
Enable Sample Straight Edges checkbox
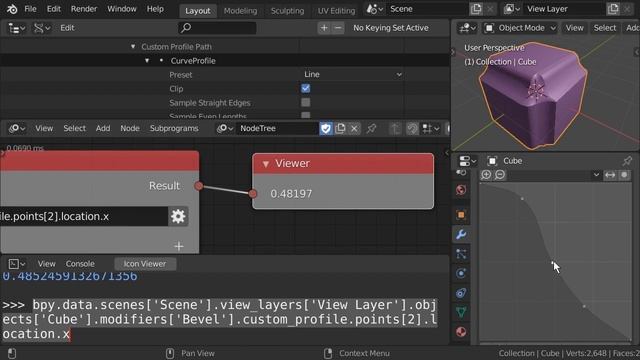click(x=305, y=102)
